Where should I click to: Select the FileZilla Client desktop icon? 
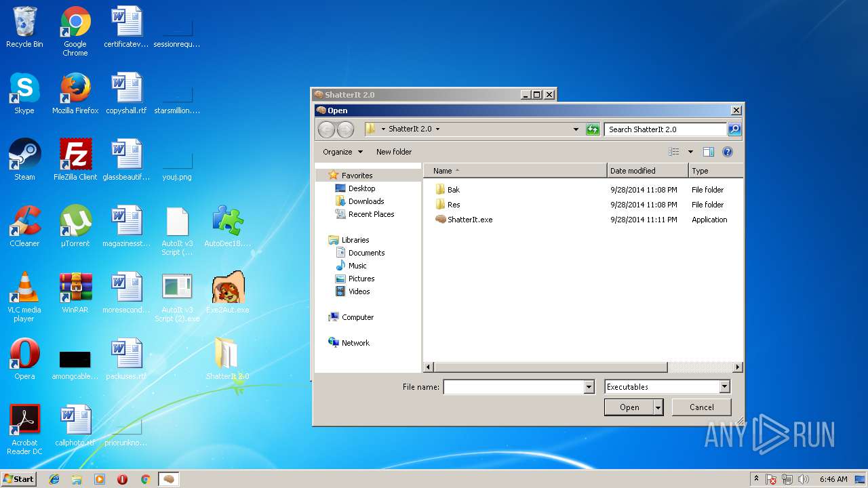pos(75,160)
